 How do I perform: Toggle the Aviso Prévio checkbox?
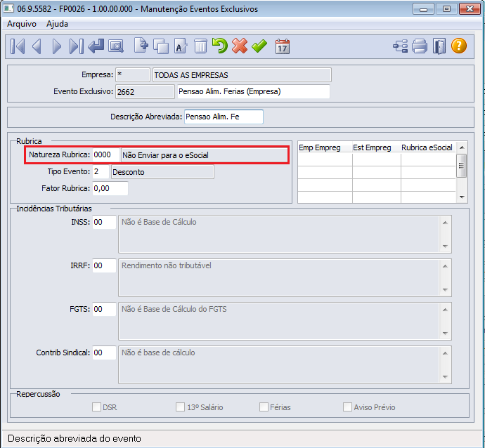pyautogui.click(x=347, y=407)
